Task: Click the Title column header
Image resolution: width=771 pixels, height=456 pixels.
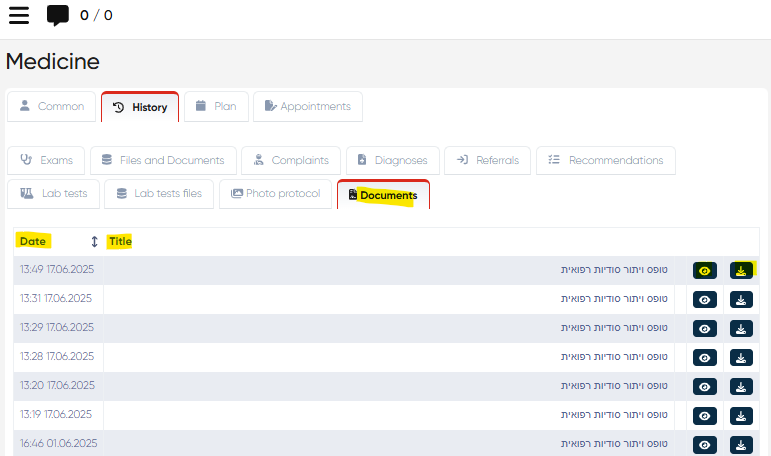Action: coord(120,242)
